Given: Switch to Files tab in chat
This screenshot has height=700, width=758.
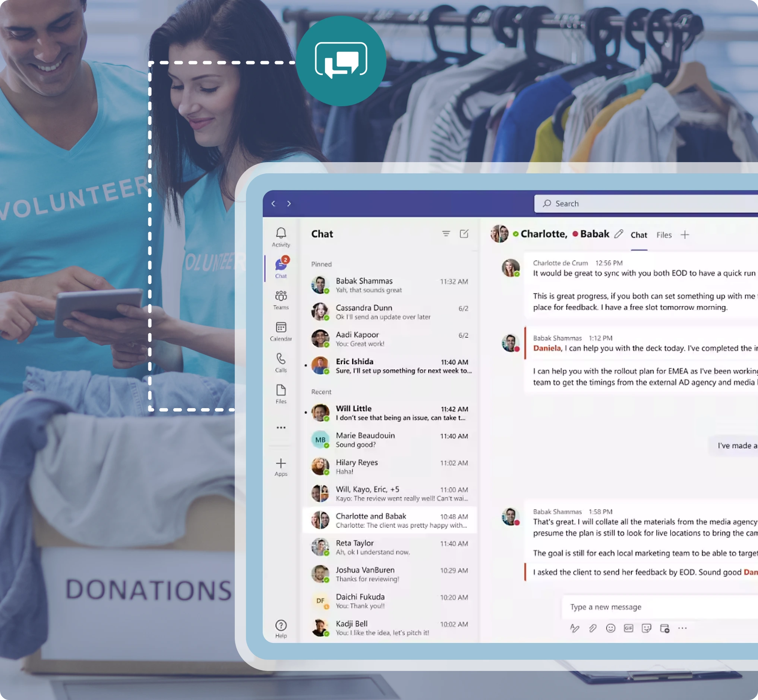Looking at the screenshot, I should tap(664, 235).
